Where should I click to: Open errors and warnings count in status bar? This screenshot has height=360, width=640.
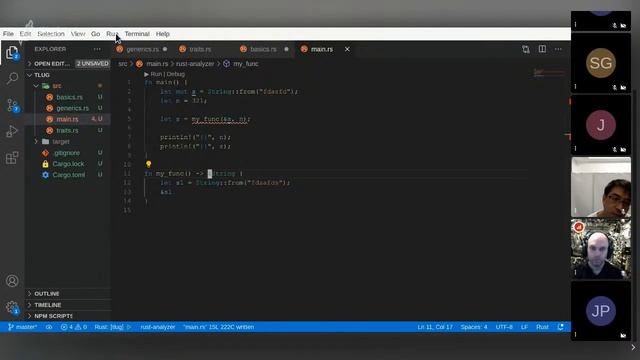click(73, 327)
